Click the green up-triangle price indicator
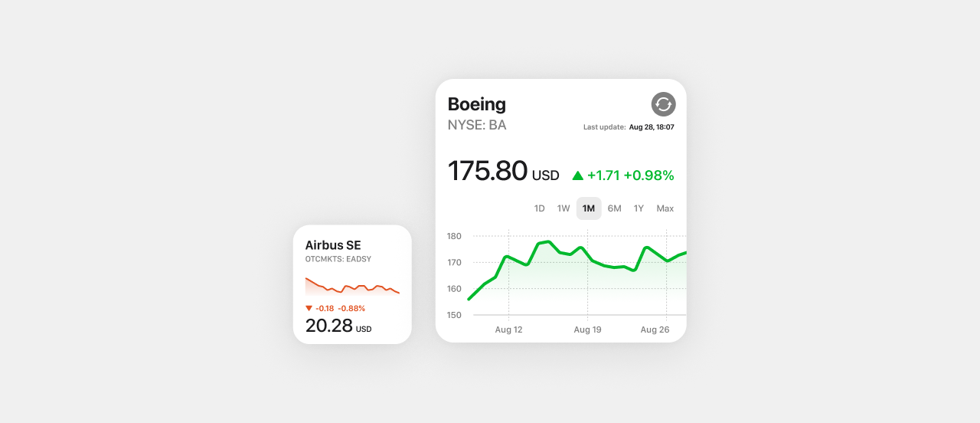The width and height of the screenshot is (980, 423). click(578, 175)
